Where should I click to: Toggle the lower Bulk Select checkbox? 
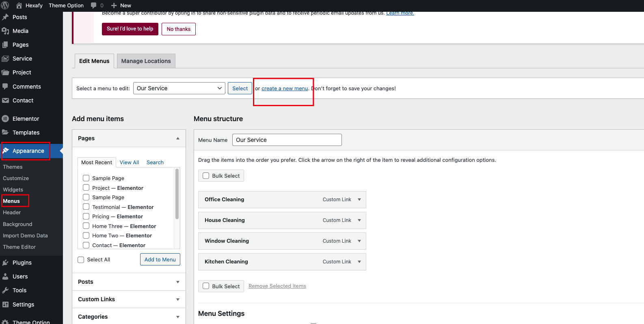click(206, 286)
